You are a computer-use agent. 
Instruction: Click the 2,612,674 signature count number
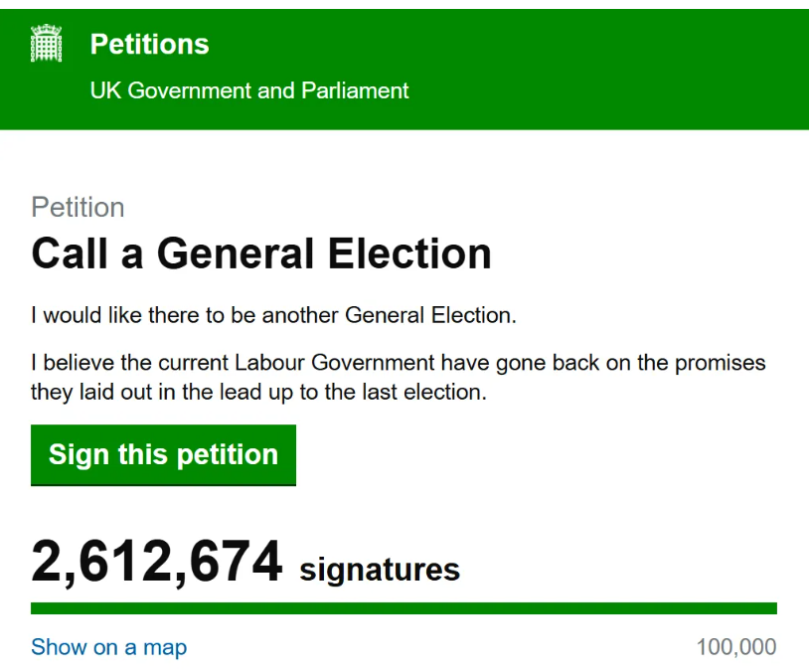click(x=157, y=562)
